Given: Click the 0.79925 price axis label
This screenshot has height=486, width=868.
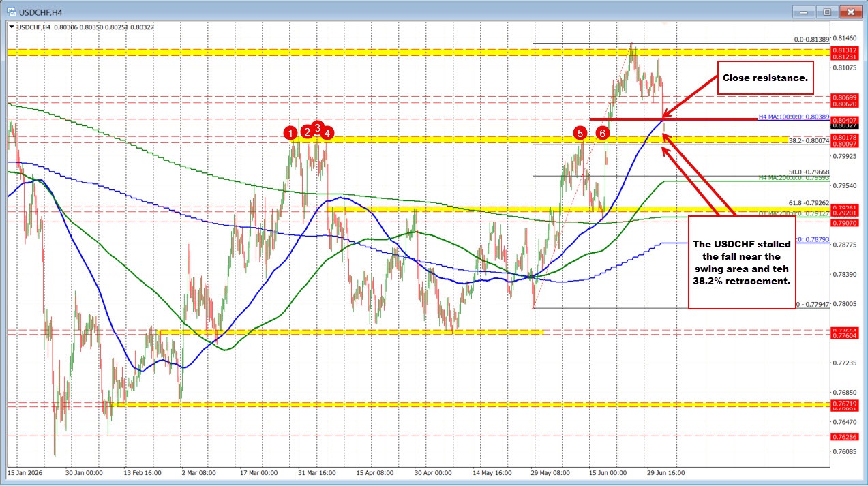Looking at the screenshot, I should tap(843, 156).
